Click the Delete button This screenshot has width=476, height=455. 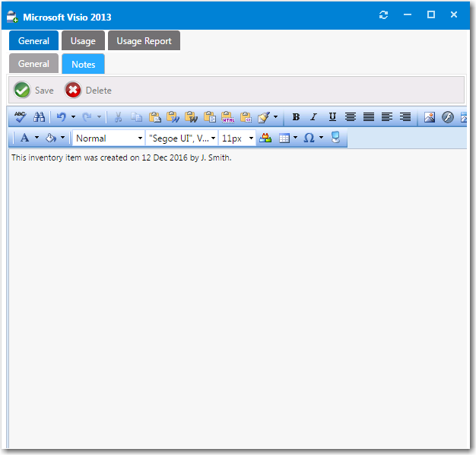click(88, 91)
